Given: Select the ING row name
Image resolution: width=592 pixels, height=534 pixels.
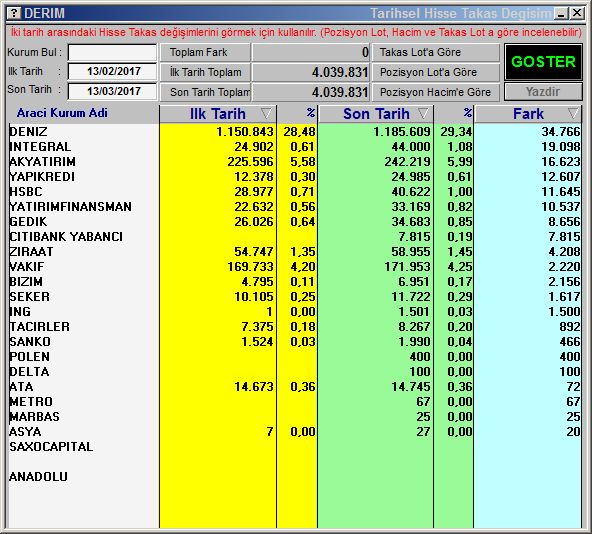Looking at the screenshot, I should [20, 312].
